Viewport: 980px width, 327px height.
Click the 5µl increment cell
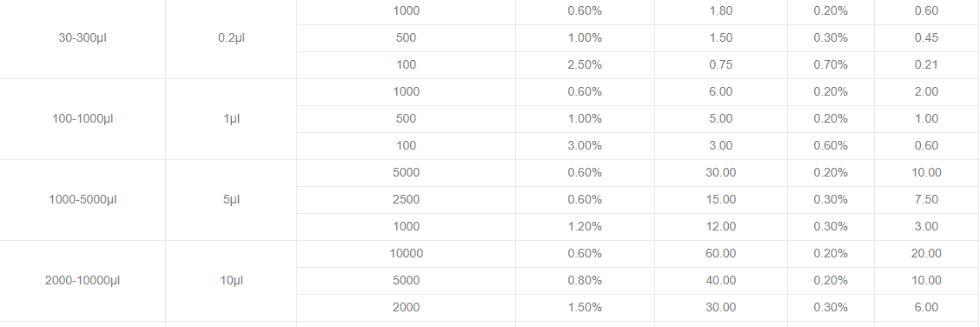point(231,200)
